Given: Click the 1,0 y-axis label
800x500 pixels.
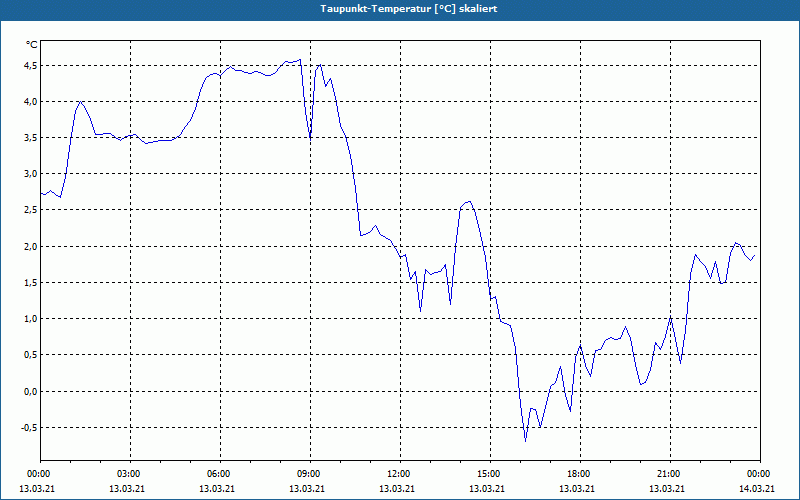Looking at the screenshot, I should pos(31,319).
